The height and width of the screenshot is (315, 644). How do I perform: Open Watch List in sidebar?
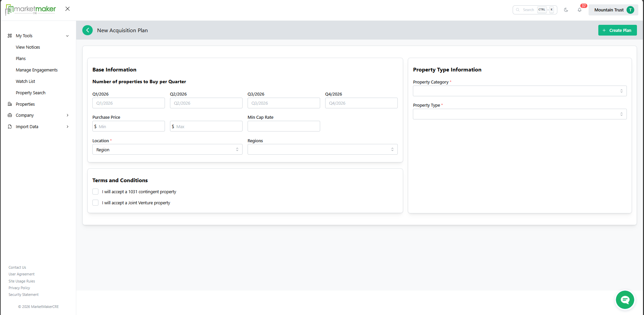coord(25,82)
